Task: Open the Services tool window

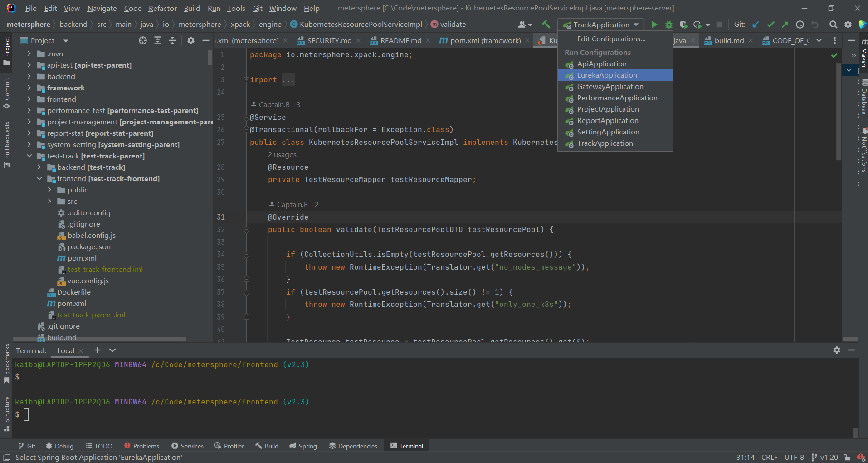Action: coord(187,446)
